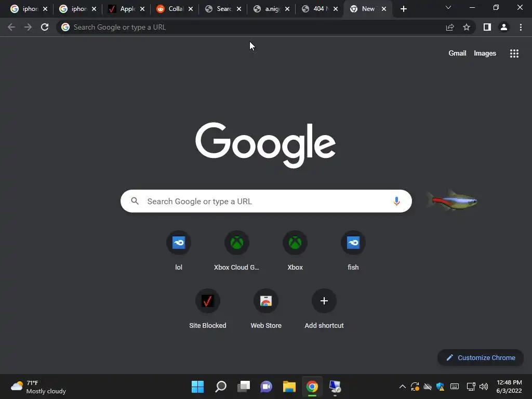This screenshot has width=532, height=399.
Task: Open the Chrome three-dot menu
Action: [521, 27]
